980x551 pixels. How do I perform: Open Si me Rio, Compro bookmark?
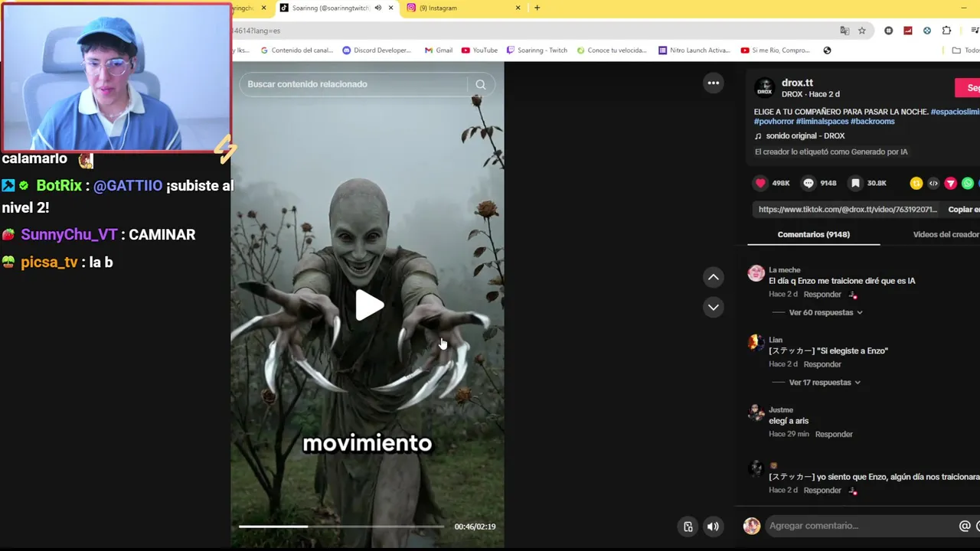coord(775,51)
